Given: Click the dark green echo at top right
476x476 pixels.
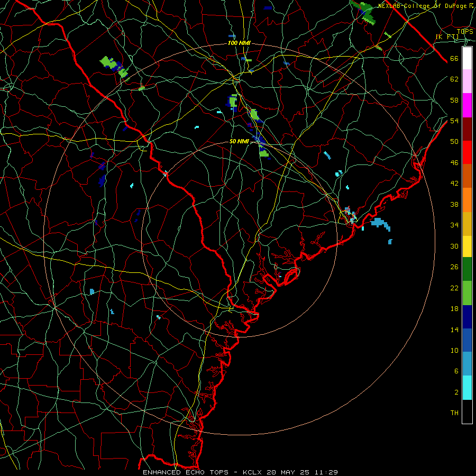Looking at the screenshot, I should click(364, 12).
